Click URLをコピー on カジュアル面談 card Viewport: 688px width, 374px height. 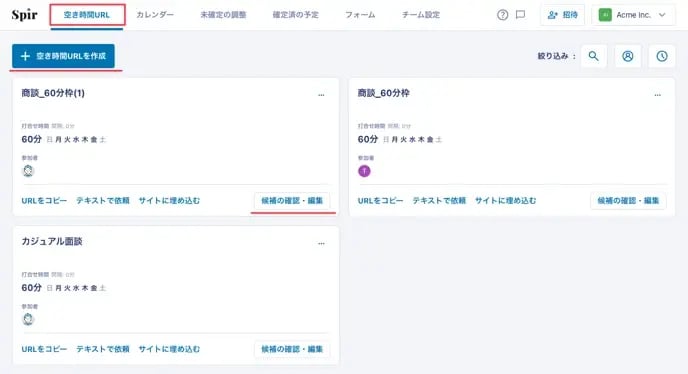(44, 349)
